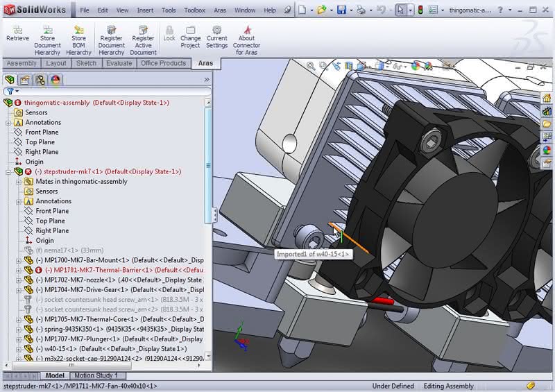This screenshot has height=392, width=555.
Task: Open the Aras menu
Action: (x=219, y=10)
